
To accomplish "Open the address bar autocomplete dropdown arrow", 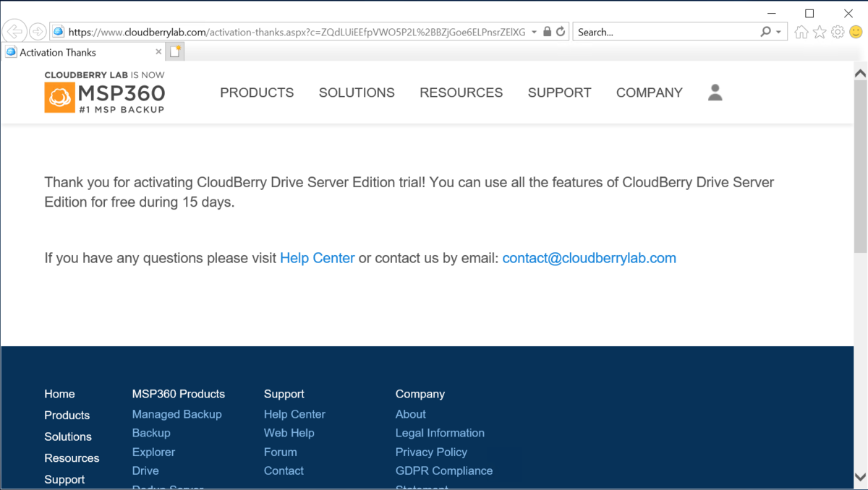I will point(534,32).
